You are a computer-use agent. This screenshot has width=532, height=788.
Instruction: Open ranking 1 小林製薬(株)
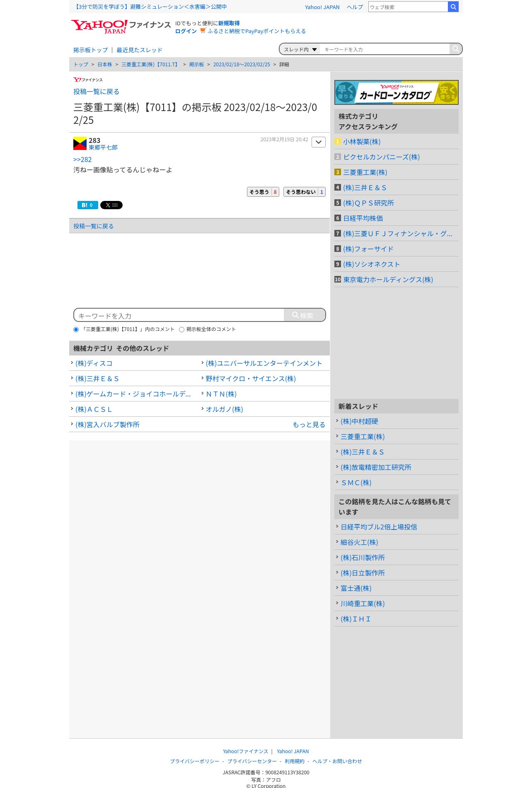click(362, 142)
